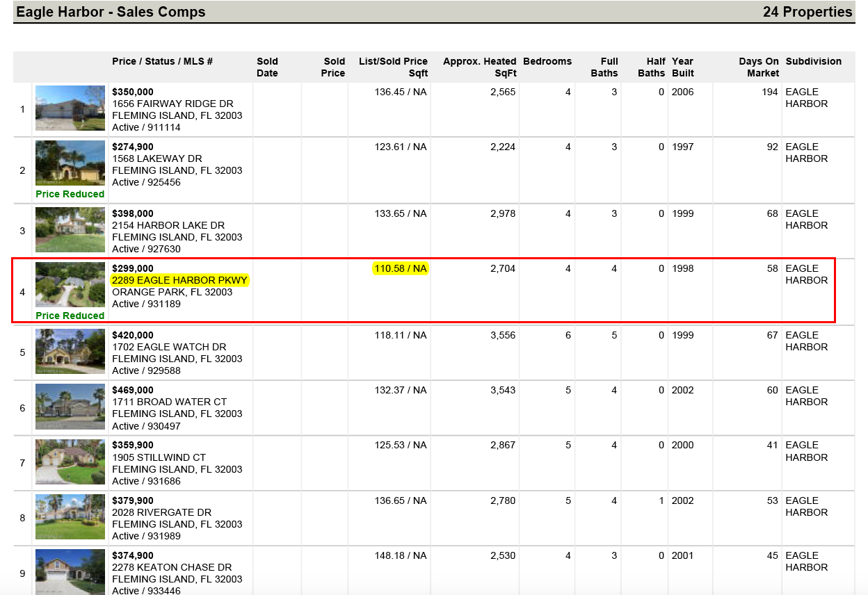Select the highlighted 2289 EAGLE HARBOR PKWY address

[x=179, y=280]
